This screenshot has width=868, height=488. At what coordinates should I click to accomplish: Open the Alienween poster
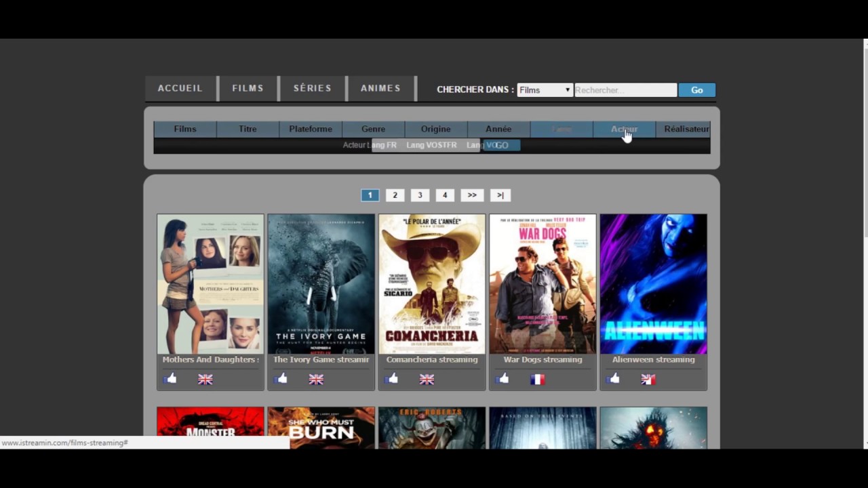[x=654, y=284]
